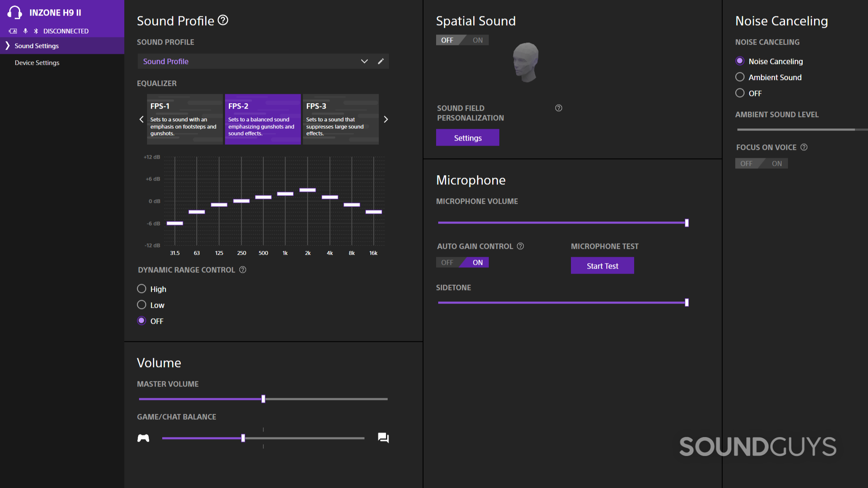Click the 3D head model image

pyautogui.click(x=526, y=62)
